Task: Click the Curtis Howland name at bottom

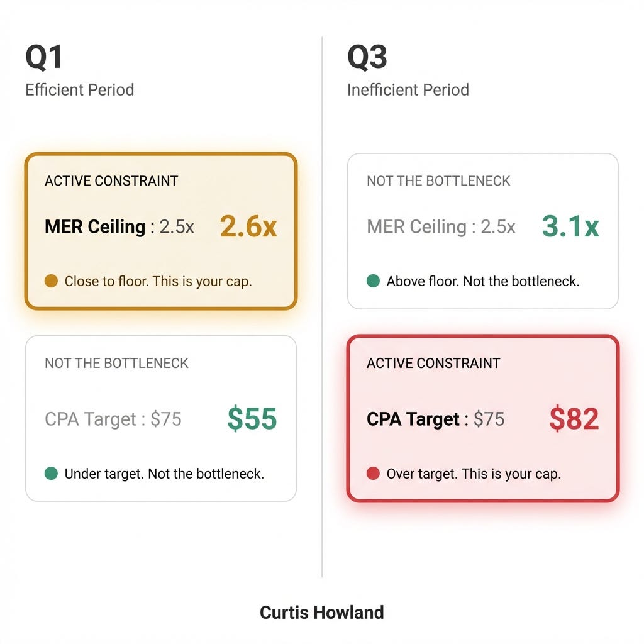Action: pyautogui.click(x=322, y=613)
